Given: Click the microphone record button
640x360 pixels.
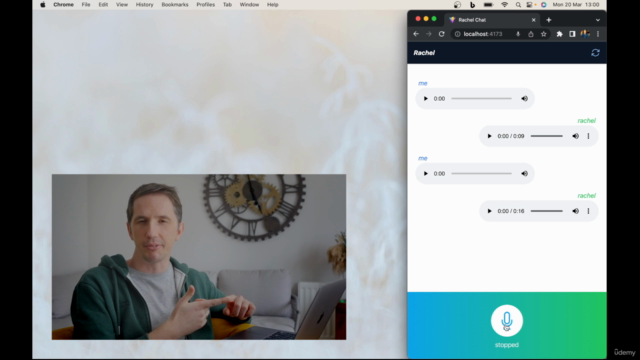Looking at the screenshot, I should (x=507, y=321).
